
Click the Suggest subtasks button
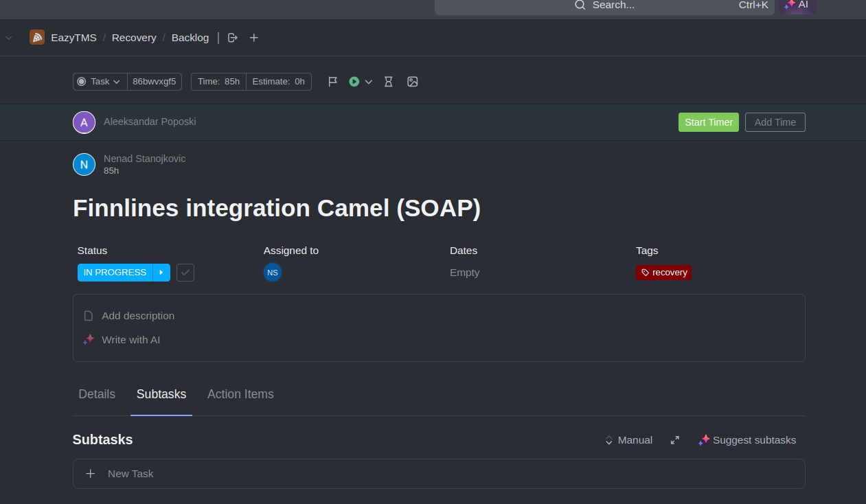pos(747,440)
